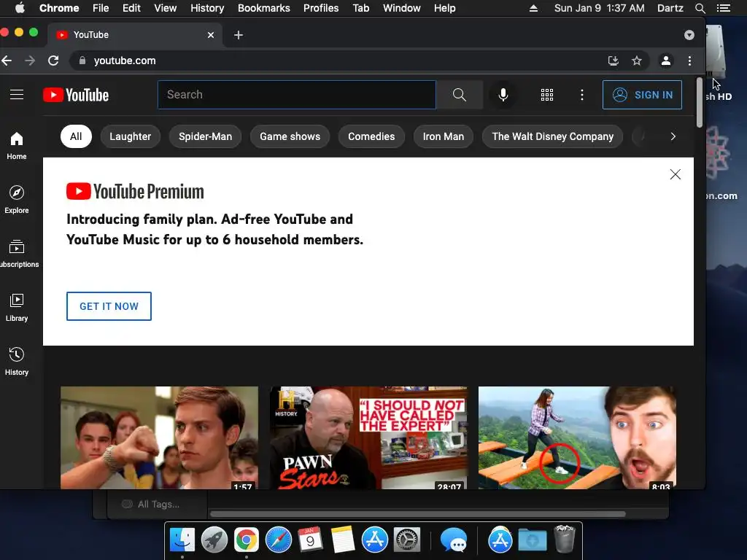747x560 pixels.
Task: Open Chrome three-dot menu
Action: (x=689, y=61)
